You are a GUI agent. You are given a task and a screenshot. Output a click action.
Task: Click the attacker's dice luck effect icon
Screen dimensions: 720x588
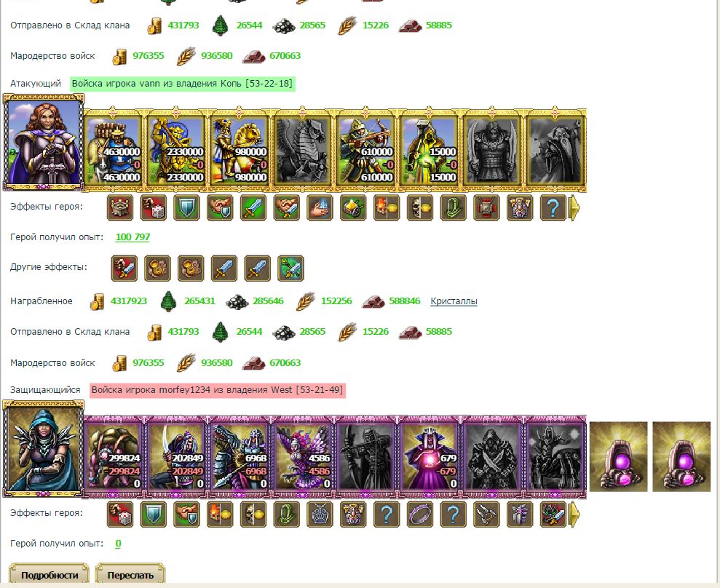[153, 208]
